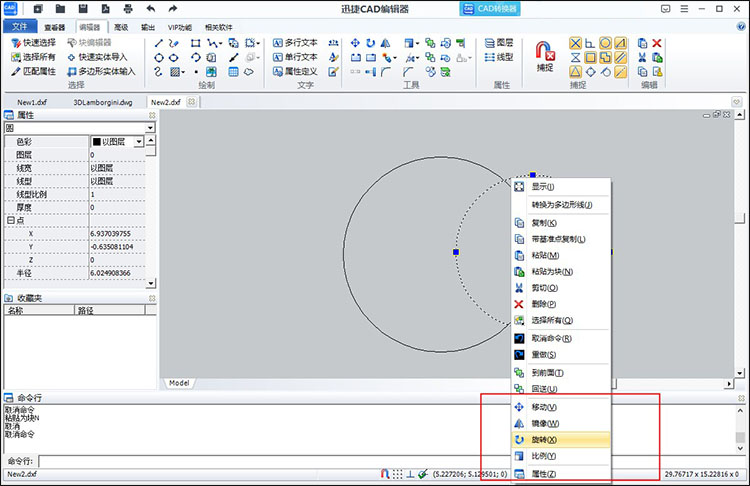Click the 线型 linetype button
This screenshot has width=750, height=486.
(x=499, y=57)
